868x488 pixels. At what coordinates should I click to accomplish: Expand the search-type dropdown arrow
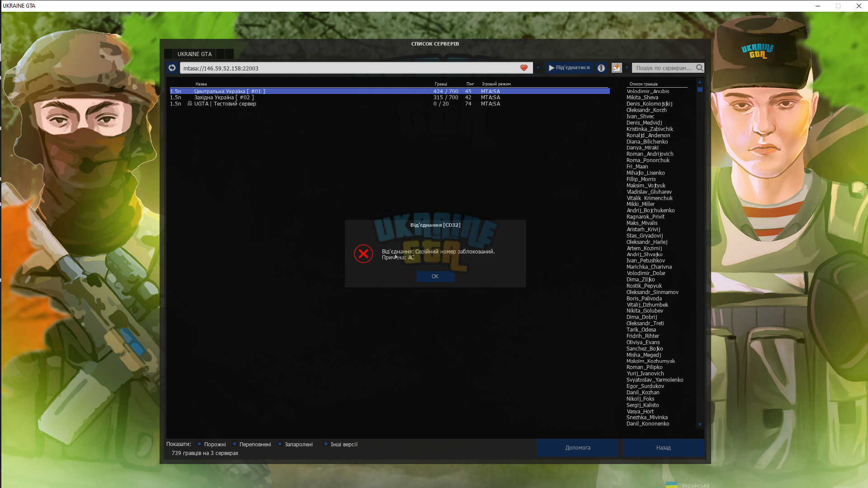(627, 68)
